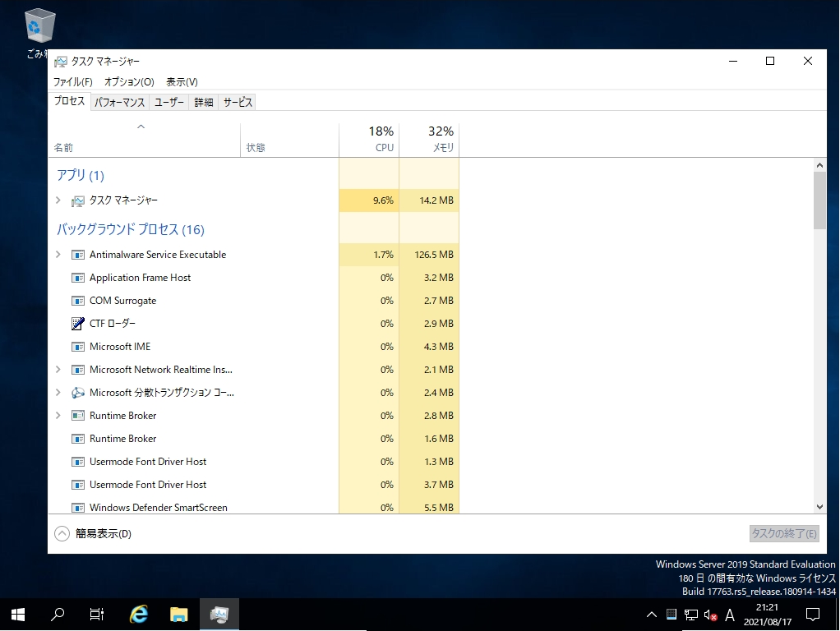The width and height of the screenshot is (840, 631).
Task: Switch to the パフォーマンス tab
Action: point(119,103)
